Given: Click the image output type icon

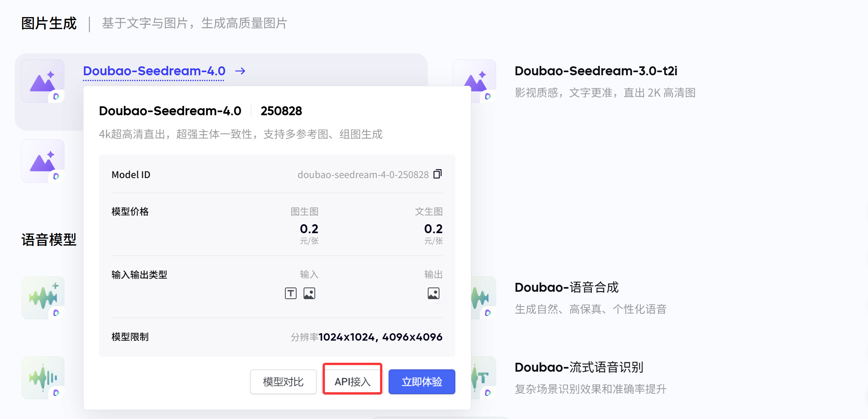Looking at the screenshot, I should (434, 293).
